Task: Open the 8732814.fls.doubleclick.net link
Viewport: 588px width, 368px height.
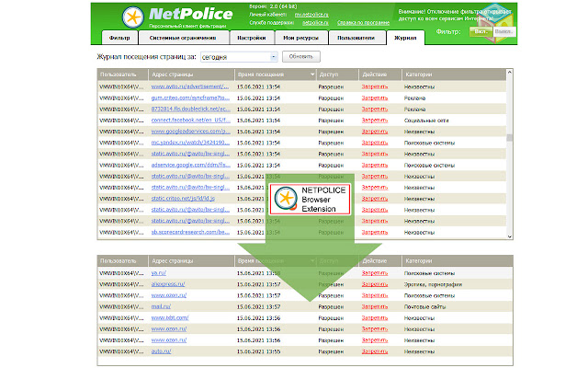Action: pyautogui.click(x=190, y=109)
